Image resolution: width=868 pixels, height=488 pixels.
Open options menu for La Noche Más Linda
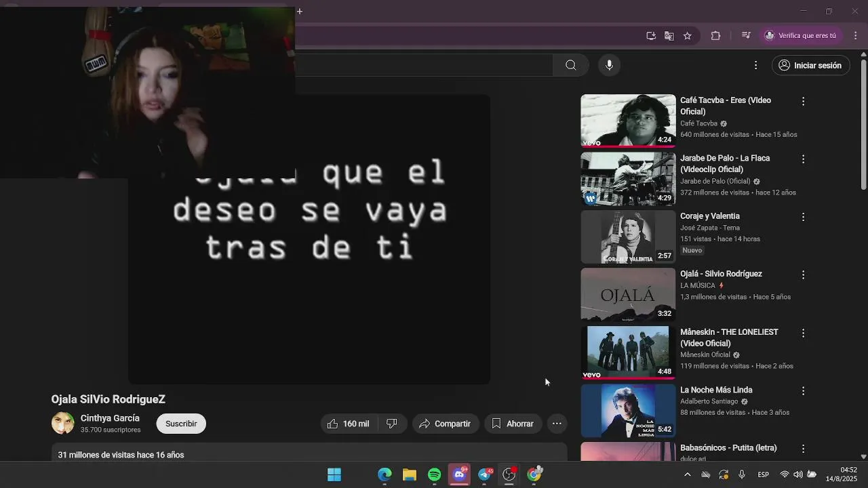click(x=803, y=391)
